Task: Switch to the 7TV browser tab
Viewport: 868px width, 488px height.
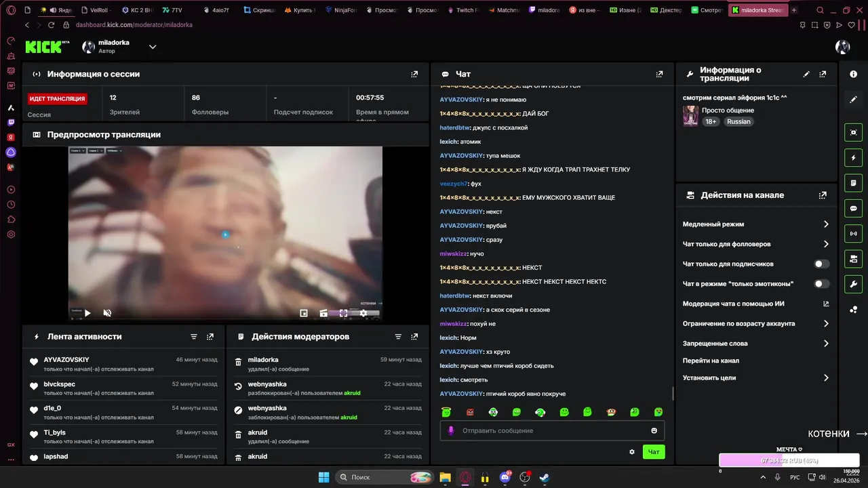Action: coord(172,10)
